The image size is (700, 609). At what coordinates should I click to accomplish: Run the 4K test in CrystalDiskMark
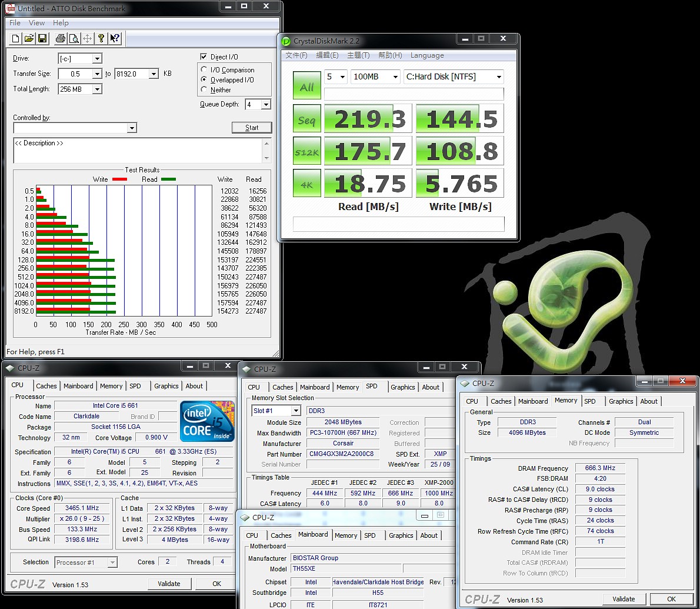[x=306, y=183]
